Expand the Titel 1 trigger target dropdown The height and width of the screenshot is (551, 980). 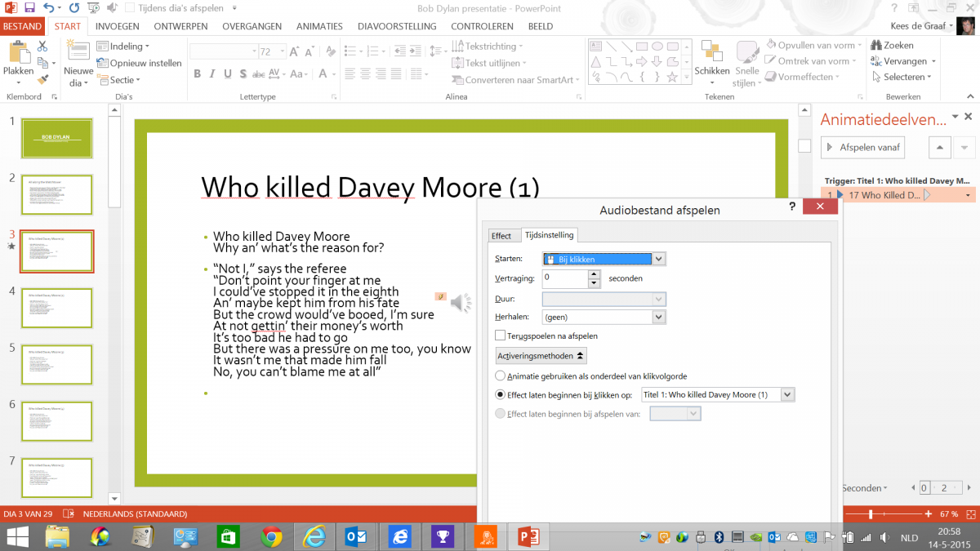pos(787,395)
